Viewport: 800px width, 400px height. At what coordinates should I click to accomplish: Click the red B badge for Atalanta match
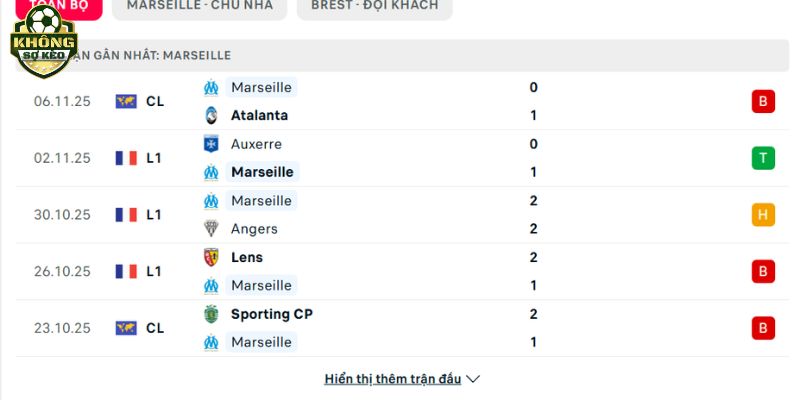(x=763, y=101)
